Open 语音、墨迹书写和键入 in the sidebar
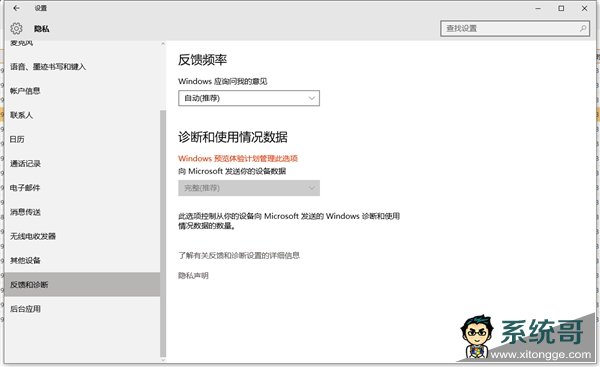This screenshot has height=367, width=600. click(48, 67)
